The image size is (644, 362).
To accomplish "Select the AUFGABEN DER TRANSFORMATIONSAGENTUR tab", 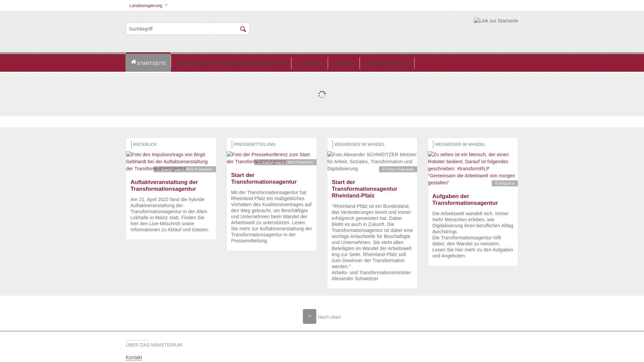I will [x=231, y=63].
